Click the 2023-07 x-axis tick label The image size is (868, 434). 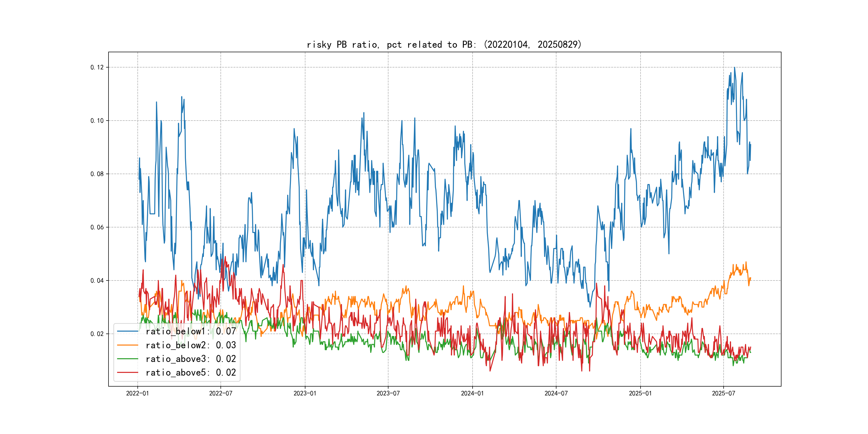click(388, 393)
